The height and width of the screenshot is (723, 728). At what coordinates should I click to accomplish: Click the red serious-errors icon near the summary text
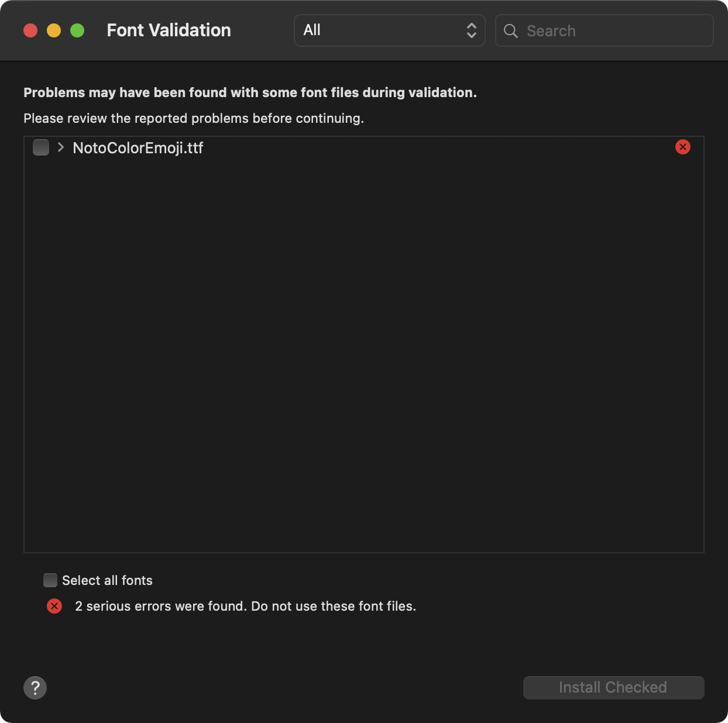click(x=54, y=606)
